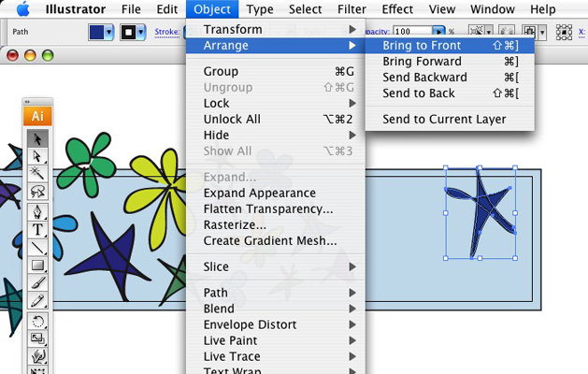Image resolution: width=588 pixels, height=374 pixels.
Task: Open the Filter menu
Action: pos(351,9)
